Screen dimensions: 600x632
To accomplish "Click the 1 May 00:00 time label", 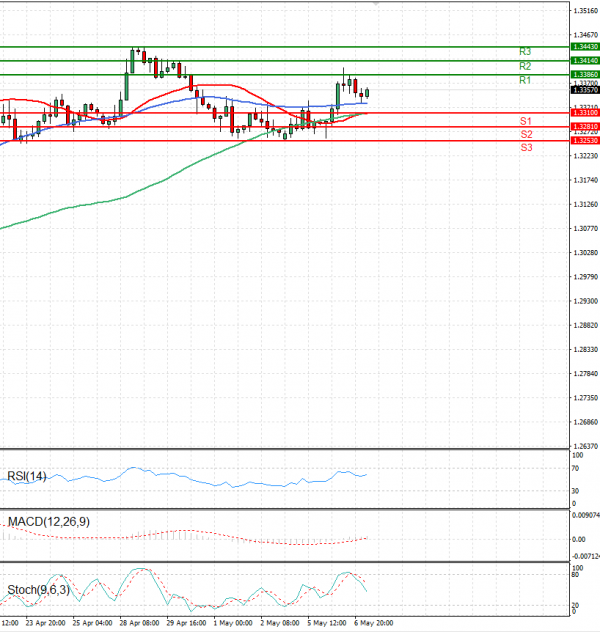I will point(233,623).
